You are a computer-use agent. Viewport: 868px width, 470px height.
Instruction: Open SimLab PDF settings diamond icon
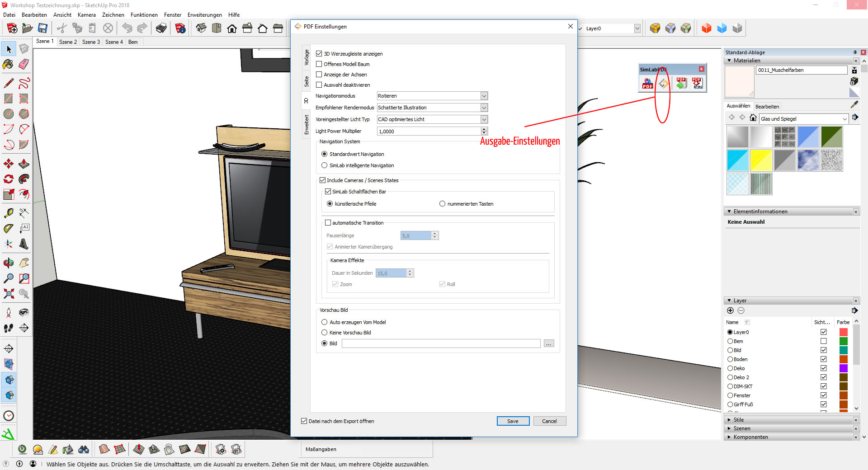(663, 83)
